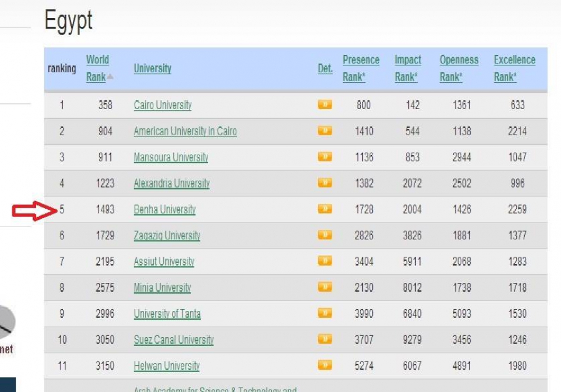Select world rank 1223 cell
561x392 pixels.
point(105,183)
